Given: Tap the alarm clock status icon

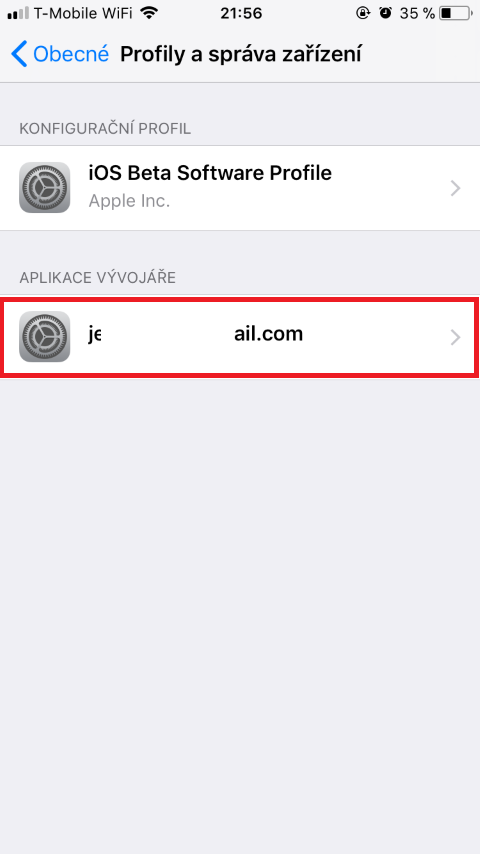Looking at the screenshot, I should [386, 13].
